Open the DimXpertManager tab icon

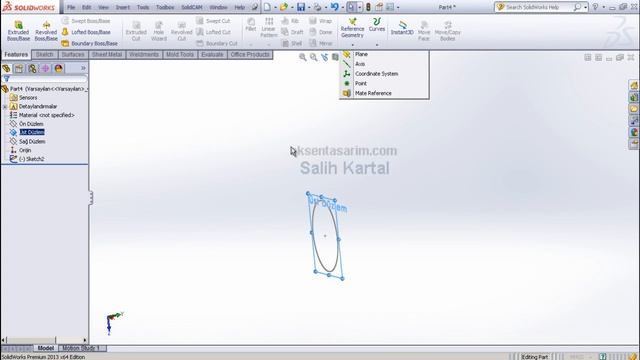45,68
